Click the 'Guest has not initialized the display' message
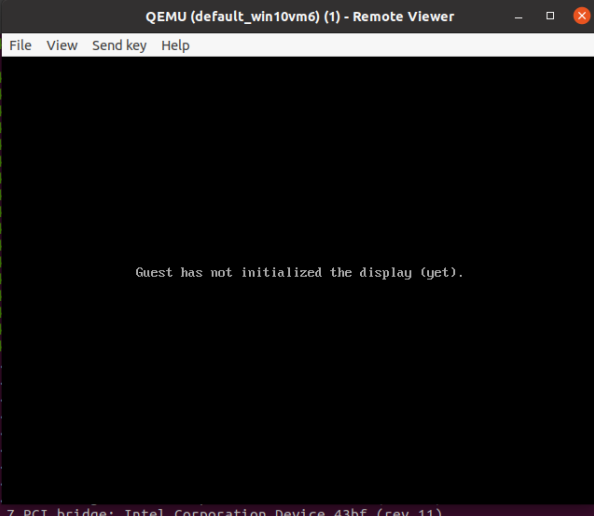Screen dimensions: 594x516 point(299,272)
